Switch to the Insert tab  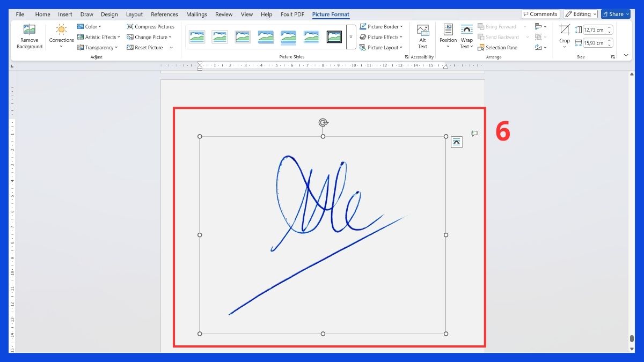[x=65, y=14]
